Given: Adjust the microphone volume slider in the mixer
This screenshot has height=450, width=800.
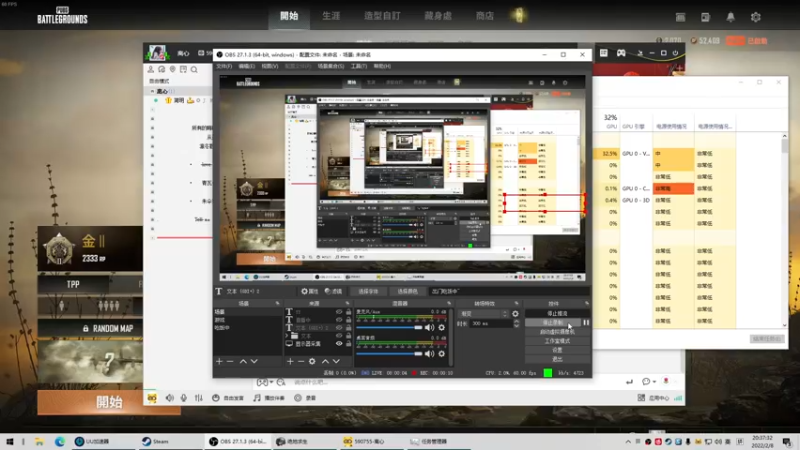Looking at the screenshot, I should pyautogui.click(x=389, y=328).
